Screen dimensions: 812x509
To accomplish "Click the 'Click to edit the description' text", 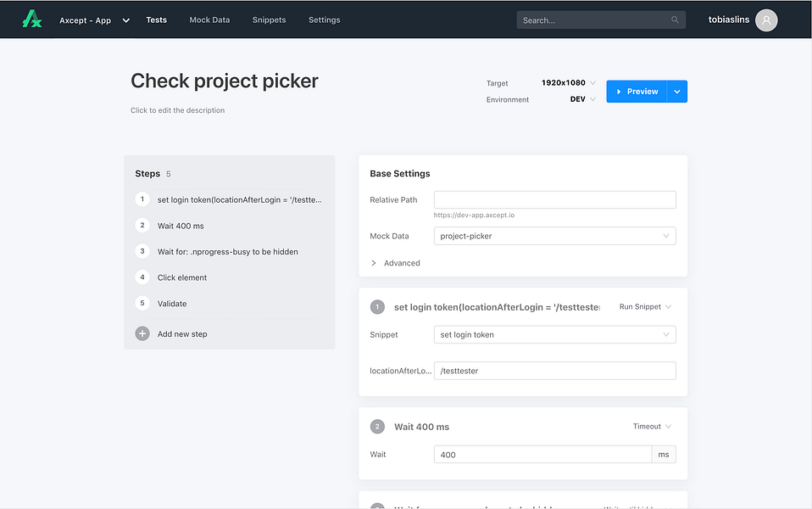I will point(177,110).
